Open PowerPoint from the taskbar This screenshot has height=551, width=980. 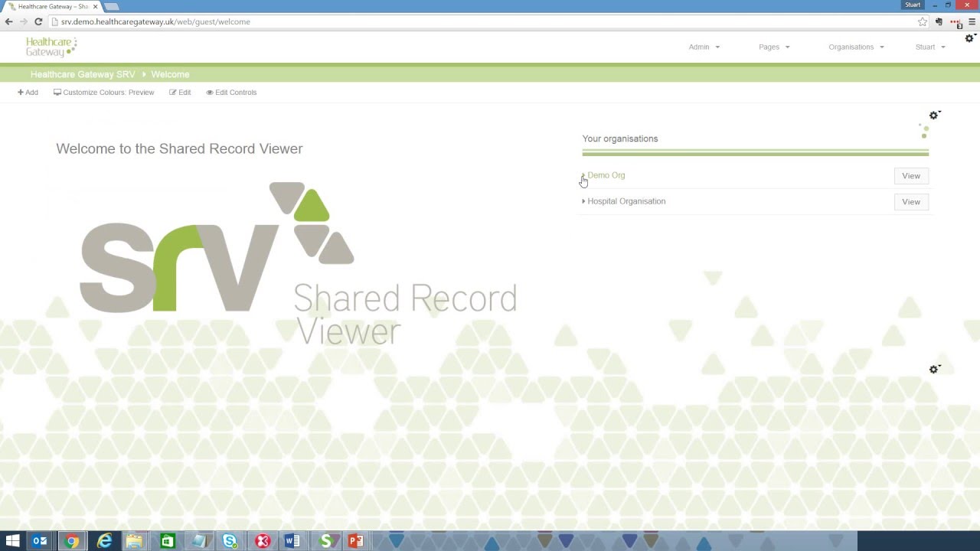point(356,541)
